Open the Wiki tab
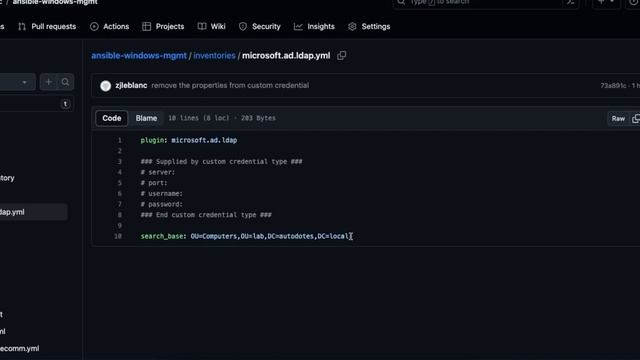This screenshot has height=360, width=640. pyautogui.click(x=211, y=27)
